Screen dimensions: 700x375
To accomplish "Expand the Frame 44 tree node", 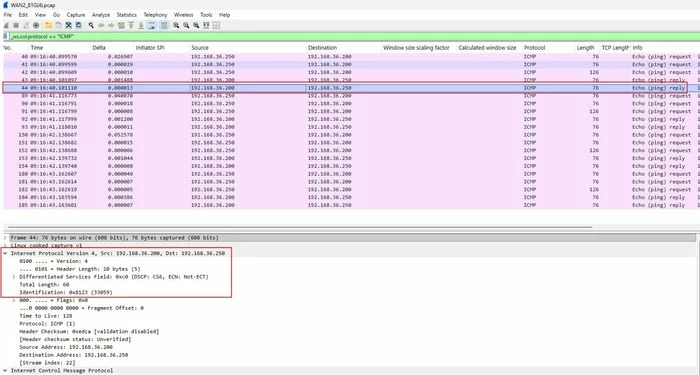I will (5, 238).
